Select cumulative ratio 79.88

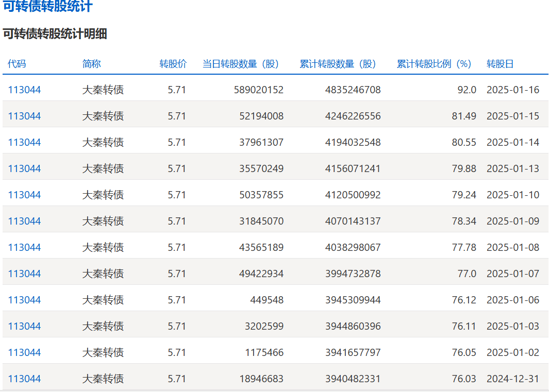464,169
